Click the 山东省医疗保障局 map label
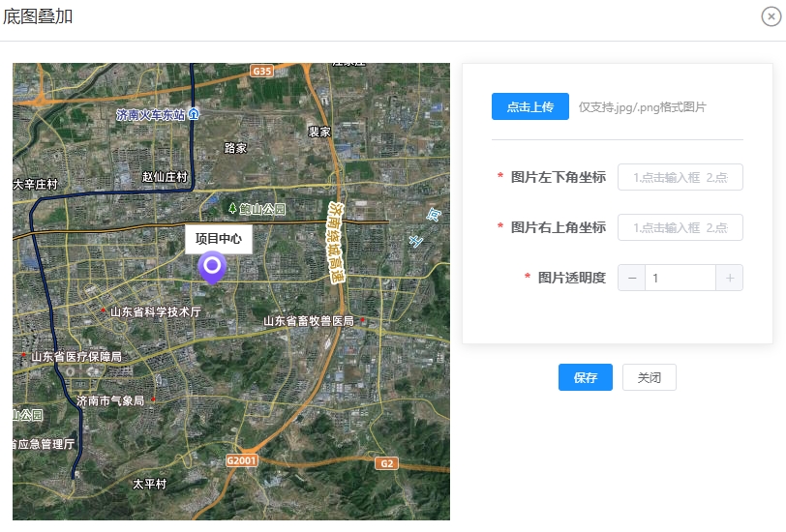 (x=76, y=357)
